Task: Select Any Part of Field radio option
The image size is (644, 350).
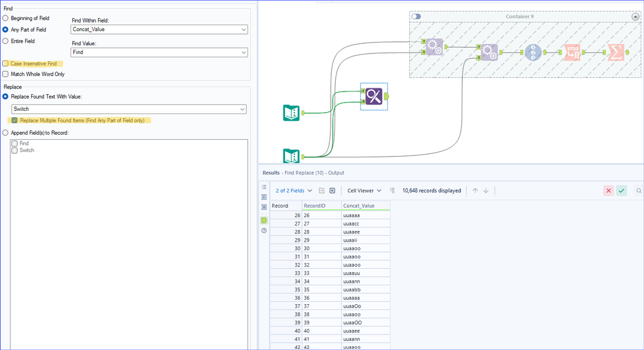Action: pos(5,30)
